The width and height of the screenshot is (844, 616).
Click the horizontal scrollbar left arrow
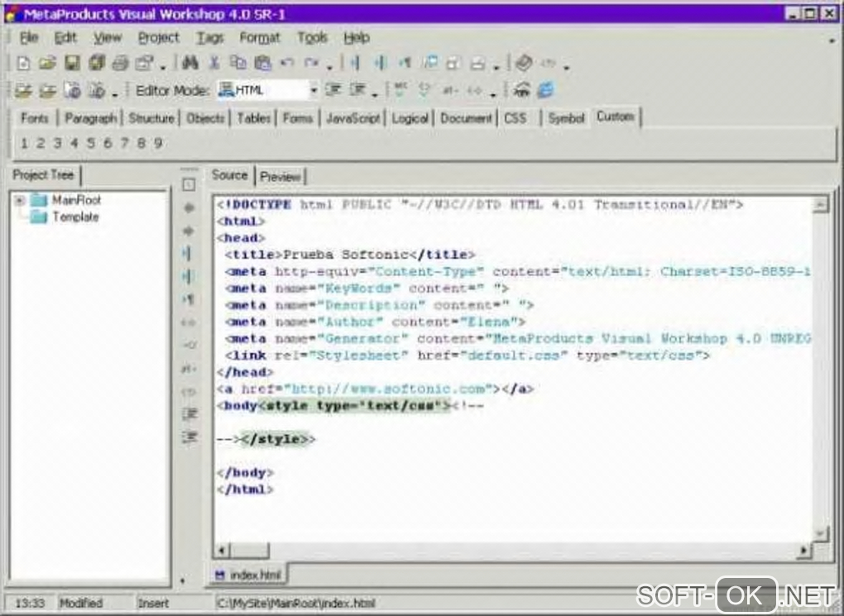222,551
